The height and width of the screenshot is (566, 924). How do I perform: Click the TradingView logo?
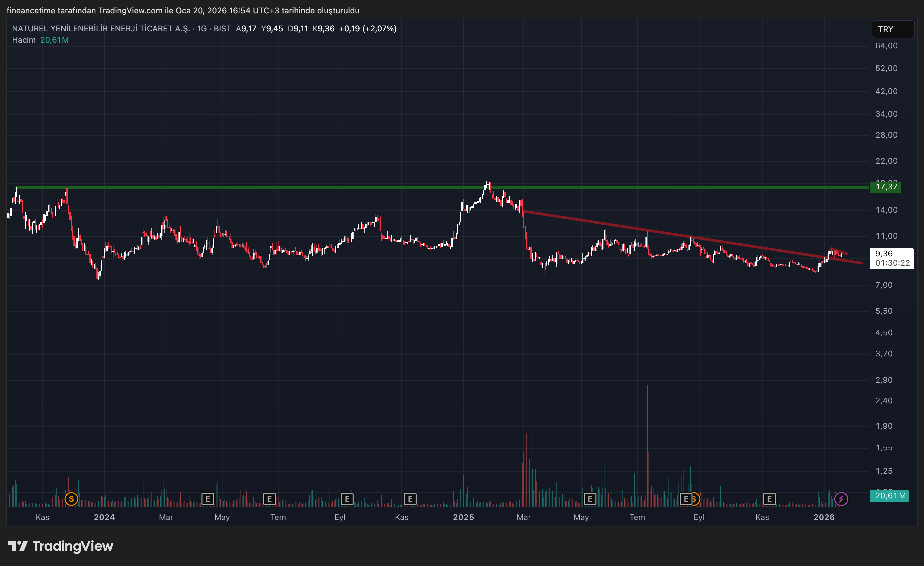[x=61, y=546]
